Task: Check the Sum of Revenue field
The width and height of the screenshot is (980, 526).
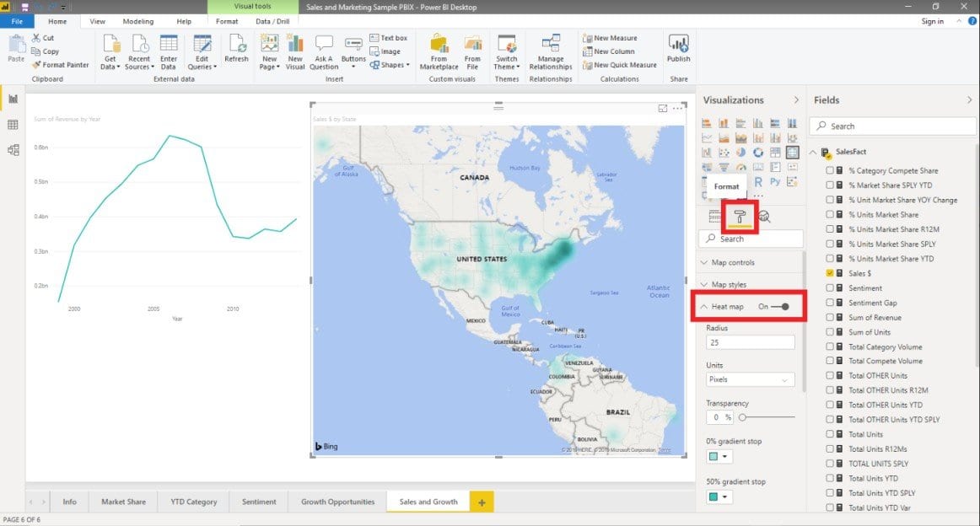Action: click(x=829, y=317)
